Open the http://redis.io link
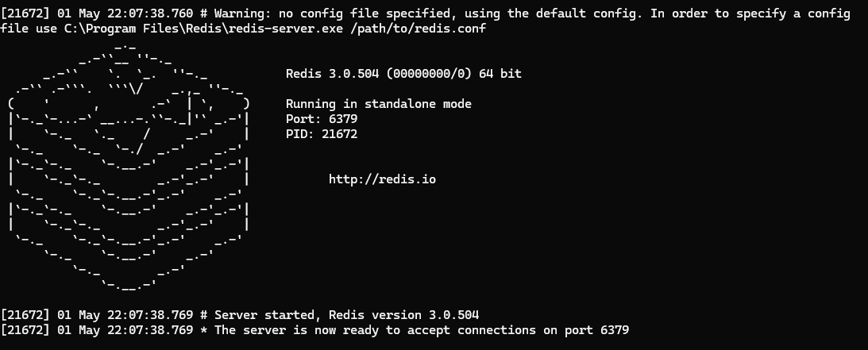868x350 pixels. 382,179
